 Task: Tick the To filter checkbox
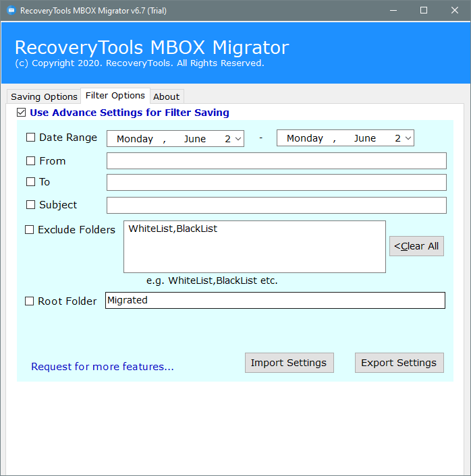pyautogui.click(x=30, y=182)
